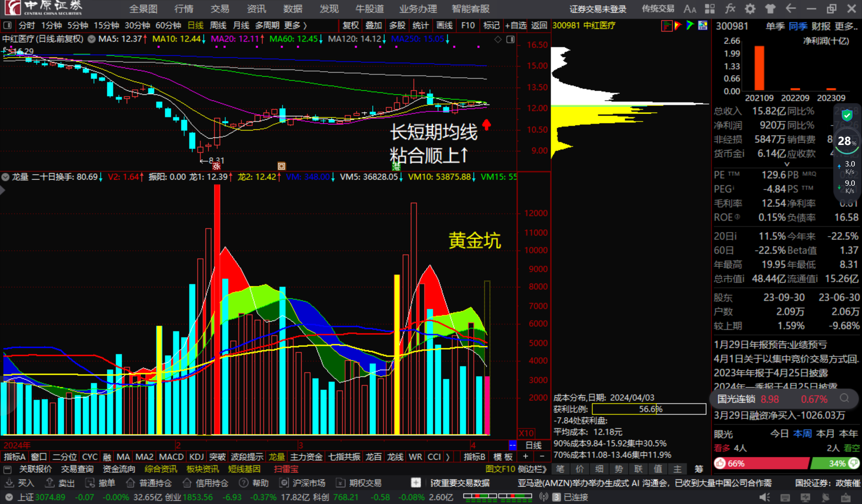Screen dimensions: 862x504
Task: Open the 行情 menu
Action: click(x=184, y=9)
